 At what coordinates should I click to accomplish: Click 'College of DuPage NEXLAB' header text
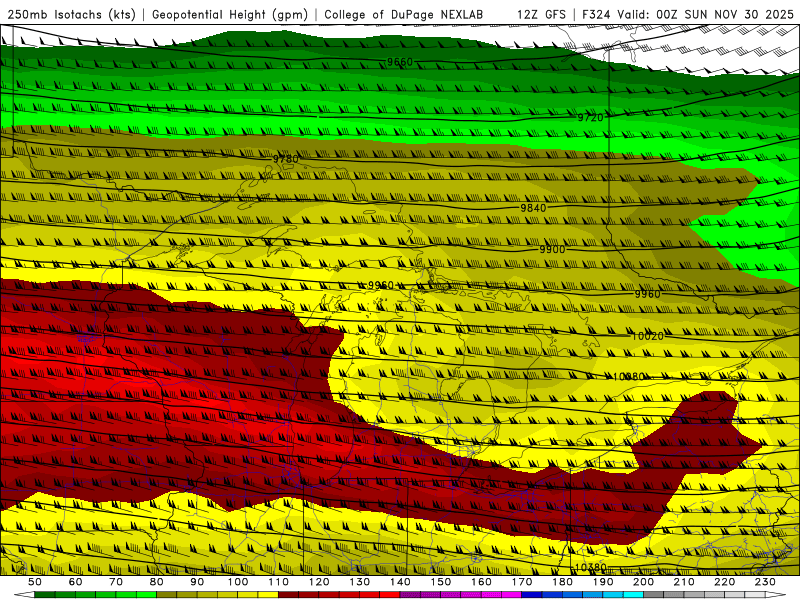coord(404,15)
